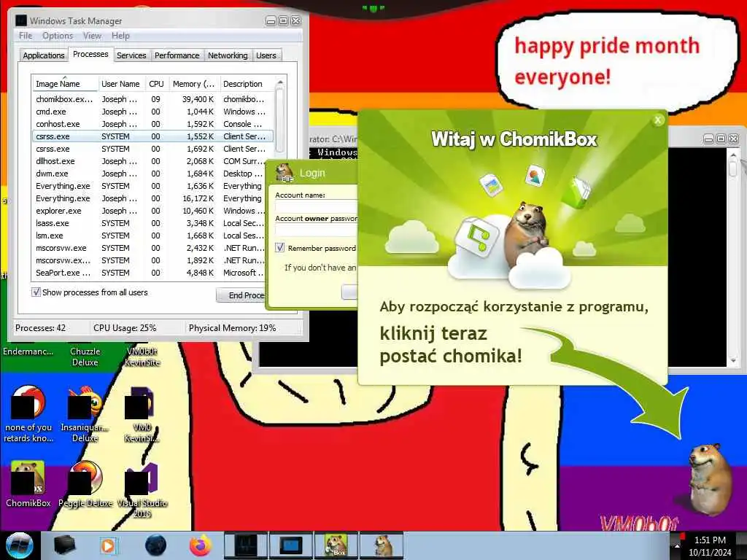Open the Endermanc... desktop shortcut
Image resolution: width=747 pixels, height=560 pixels.
tap(28, 351)
